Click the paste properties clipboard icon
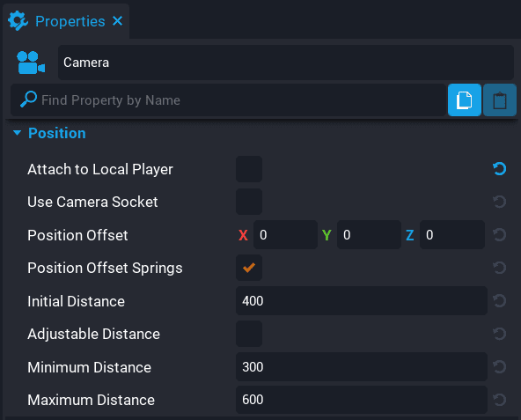 [x=499, y=100]
